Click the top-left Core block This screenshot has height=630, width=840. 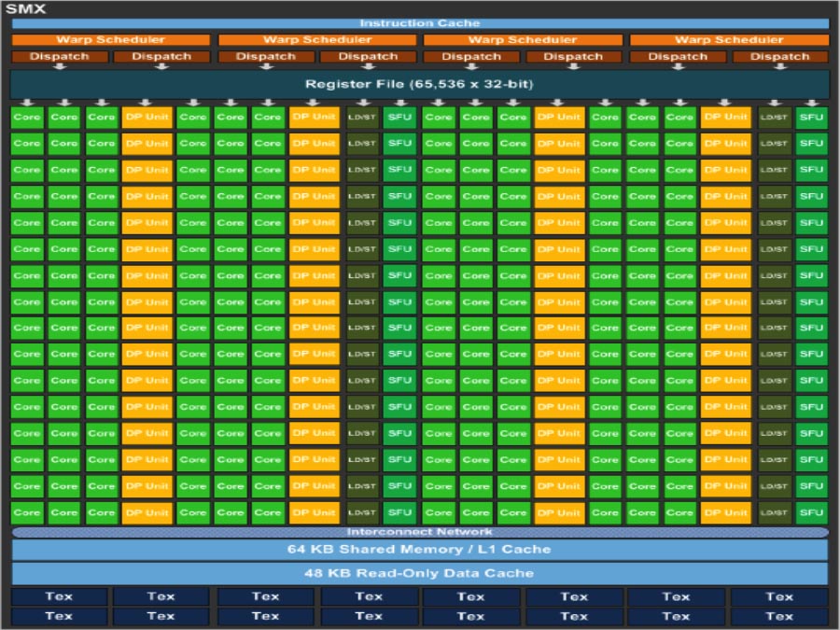(27, 118)
